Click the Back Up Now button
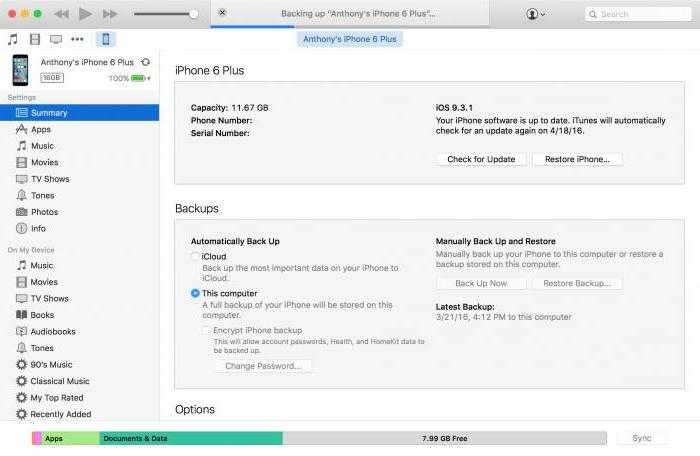Image resolution: width=700 pixels, height=456 pixels. point(481,284)
